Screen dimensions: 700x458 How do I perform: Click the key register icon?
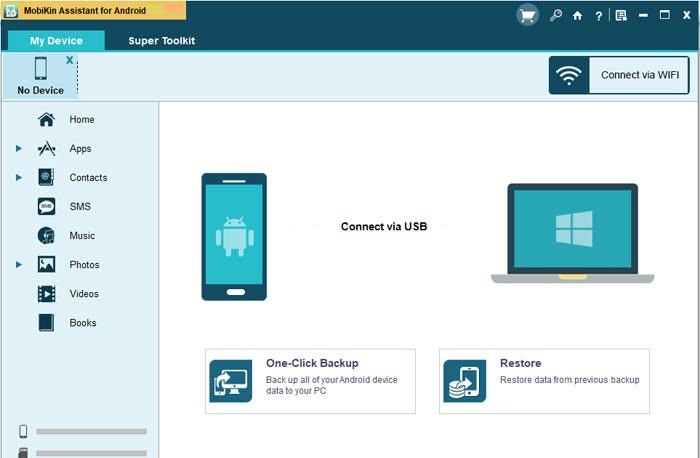[x=555, y=15]
